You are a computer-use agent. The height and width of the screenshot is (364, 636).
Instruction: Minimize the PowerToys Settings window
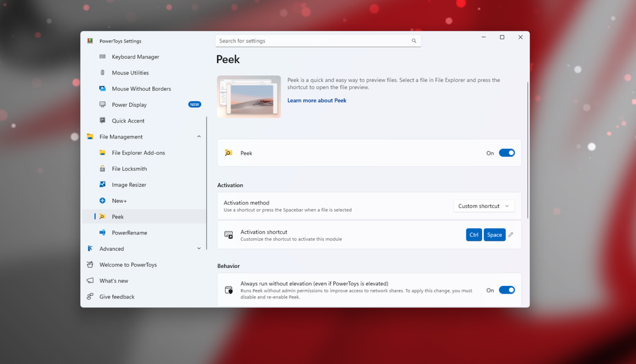click(483, 37)
